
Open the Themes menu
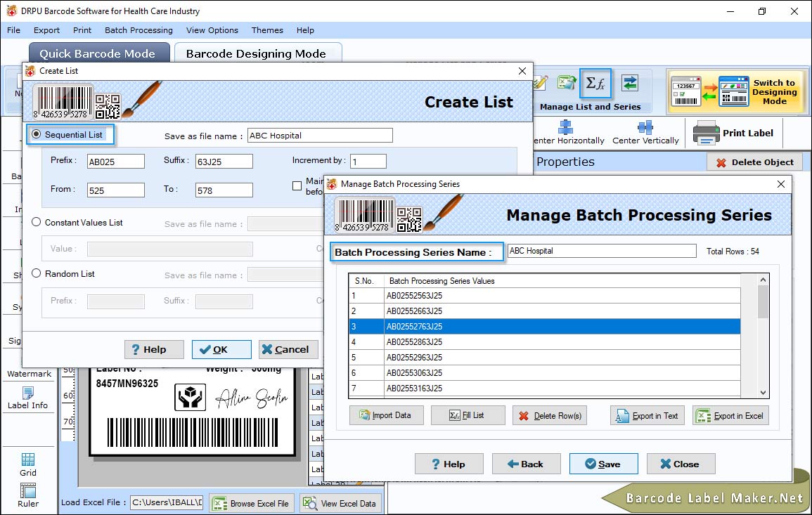coord(267,30)
